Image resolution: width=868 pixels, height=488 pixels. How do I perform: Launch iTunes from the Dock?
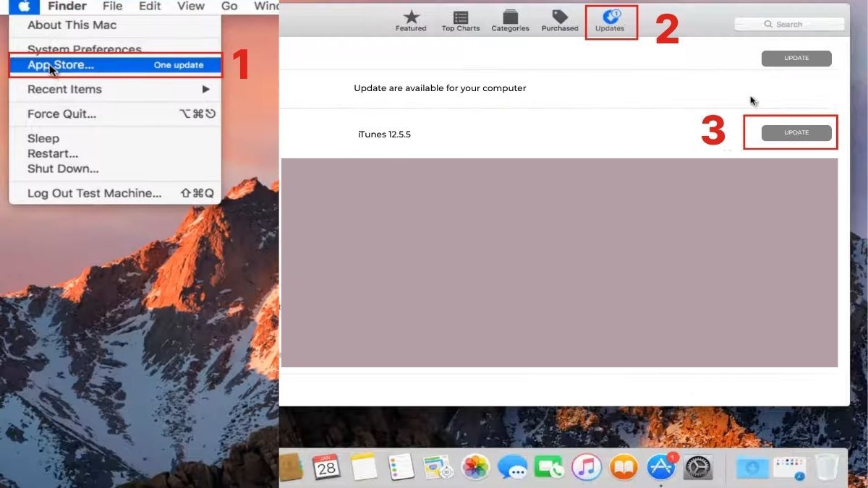tap(587, 467)
